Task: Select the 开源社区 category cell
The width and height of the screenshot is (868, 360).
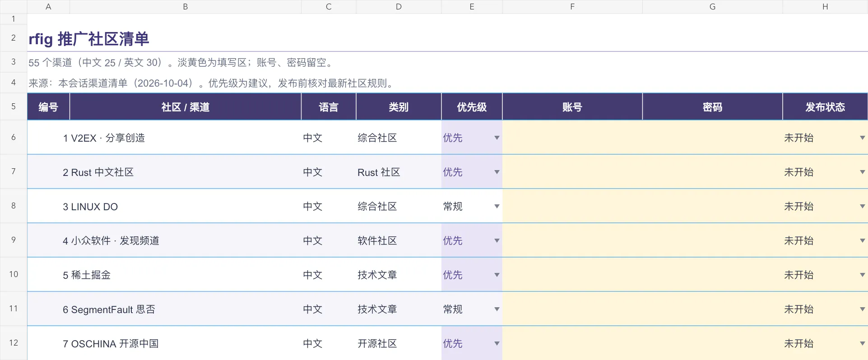Action: click(399, 343)
